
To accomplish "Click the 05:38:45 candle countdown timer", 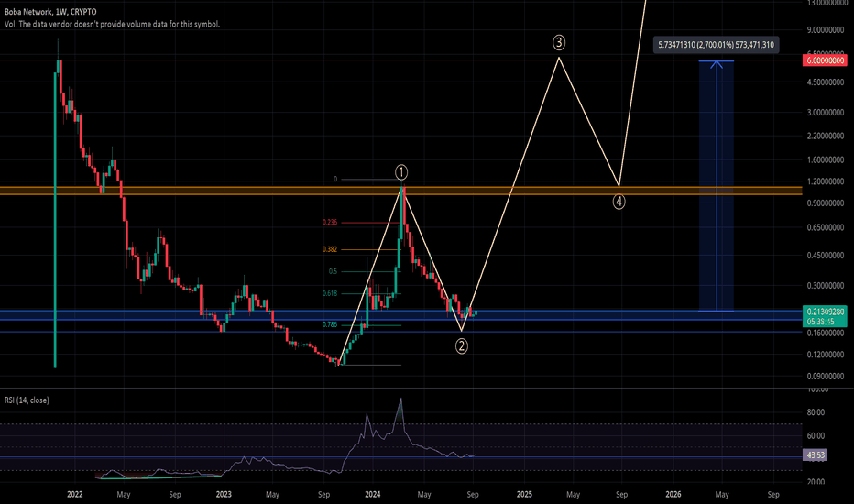I will click(x=821, y=322).
